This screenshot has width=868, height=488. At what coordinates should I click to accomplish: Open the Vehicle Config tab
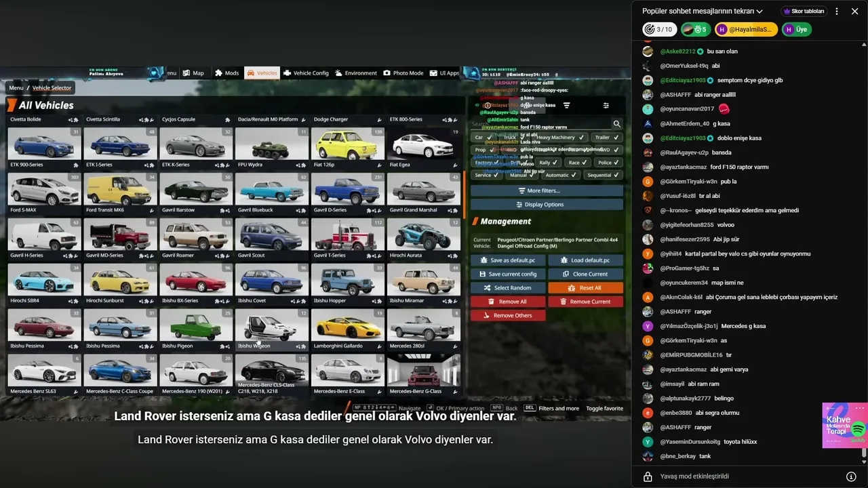[x=306, y=73]
